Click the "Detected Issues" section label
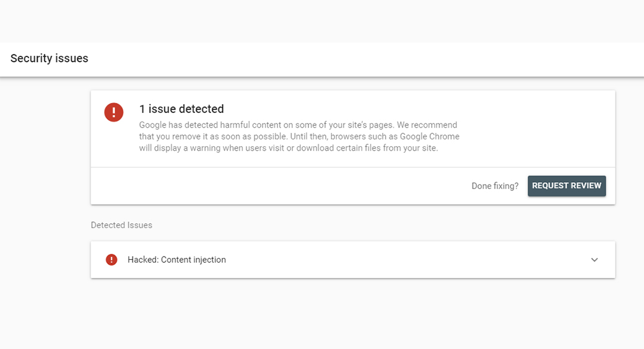 [x=121, y=225]
